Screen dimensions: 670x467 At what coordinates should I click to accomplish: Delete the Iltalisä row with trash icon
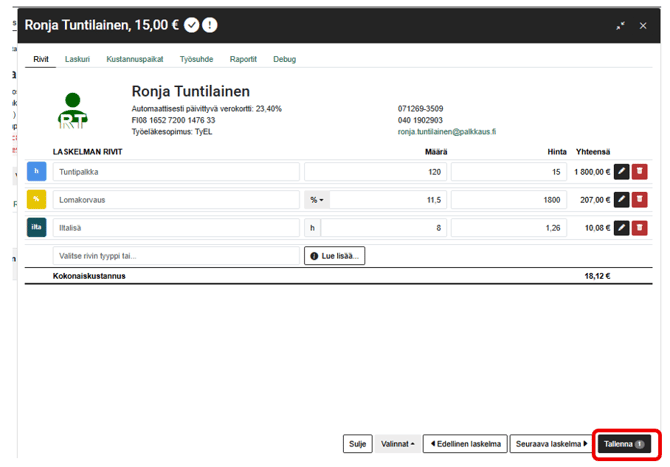pos(640,228)
